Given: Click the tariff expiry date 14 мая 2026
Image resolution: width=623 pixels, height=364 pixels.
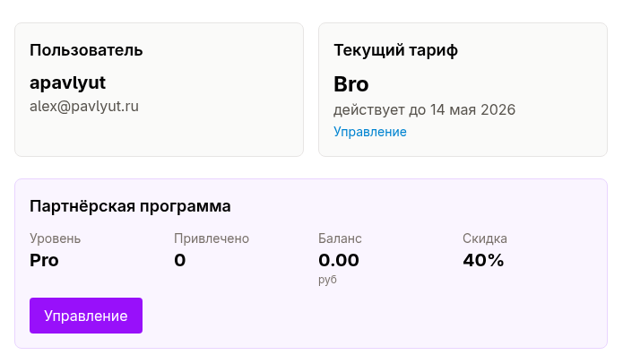Looking at the screenshot, I should click(x=472, y=110).
